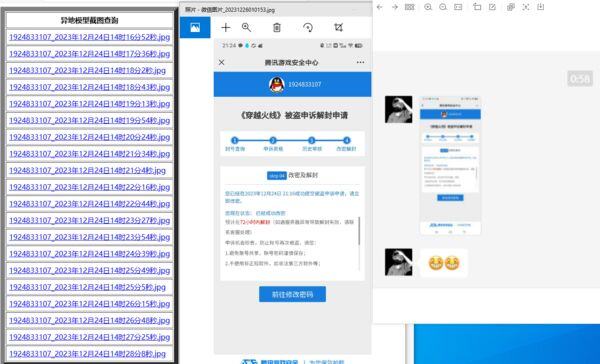Open link 14时18分2秒.jpg
Screen dimensions: 600x364
(87, 70)
